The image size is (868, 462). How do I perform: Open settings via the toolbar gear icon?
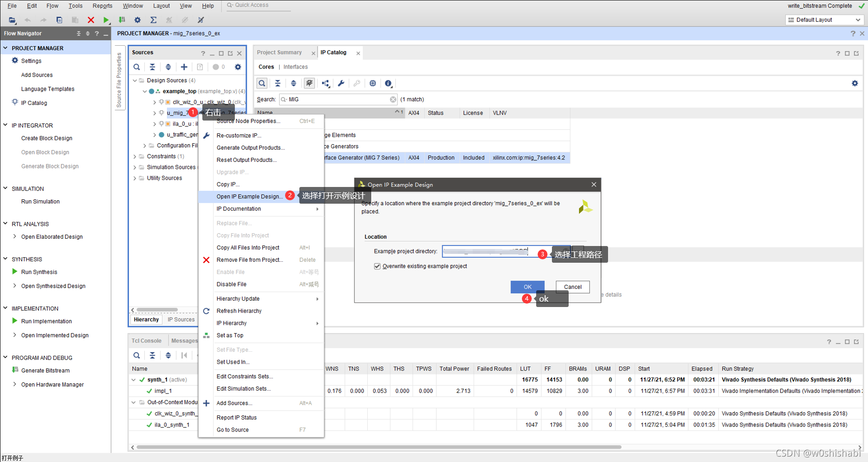point(137,20)
